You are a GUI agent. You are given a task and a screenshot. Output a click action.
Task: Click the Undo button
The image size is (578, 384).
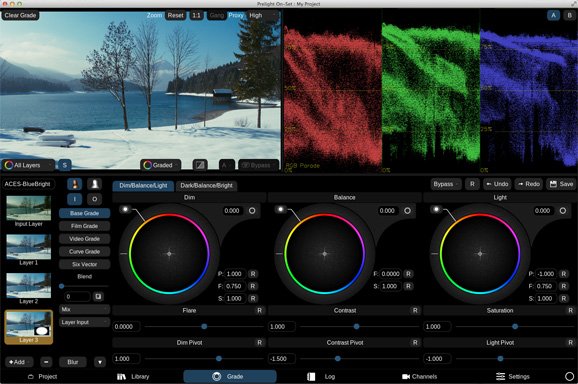click(497, 184)
